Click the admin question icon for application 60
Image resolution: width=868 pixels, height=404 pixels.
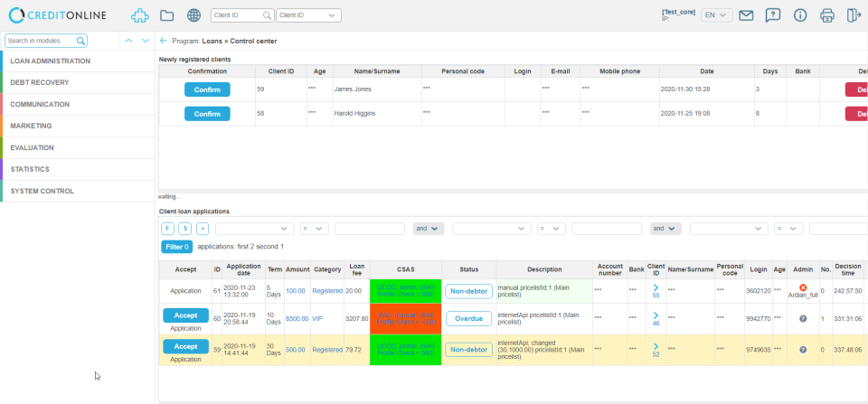pyautogui.click(x=803, y=319)
